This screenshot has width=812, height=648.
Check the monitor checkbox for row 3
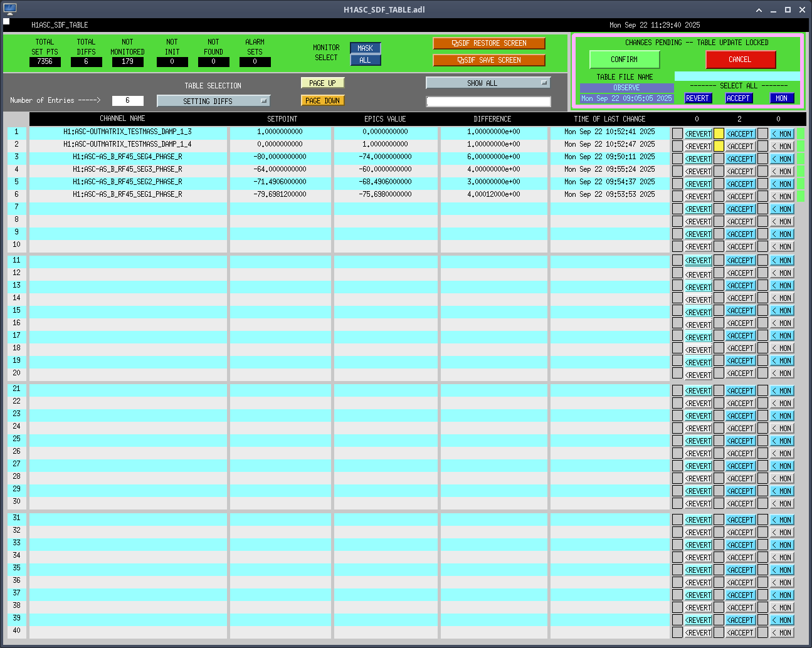762,159
